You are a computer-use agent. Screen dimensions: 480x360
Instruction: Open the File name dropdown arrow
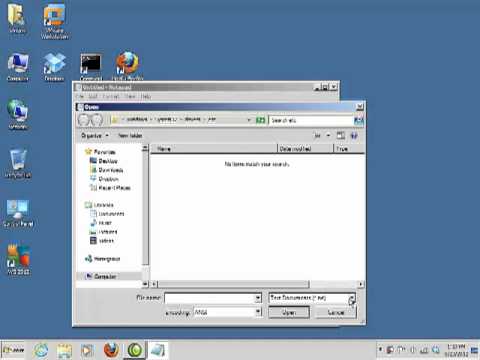coord(258,298)
